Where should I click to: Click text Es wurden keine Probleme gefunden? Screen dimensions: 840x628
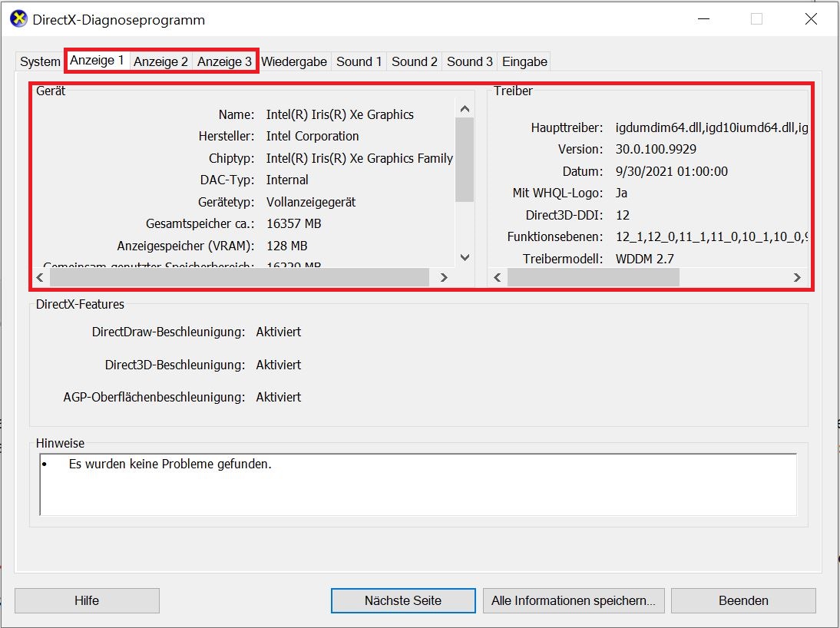pos(170,464)
